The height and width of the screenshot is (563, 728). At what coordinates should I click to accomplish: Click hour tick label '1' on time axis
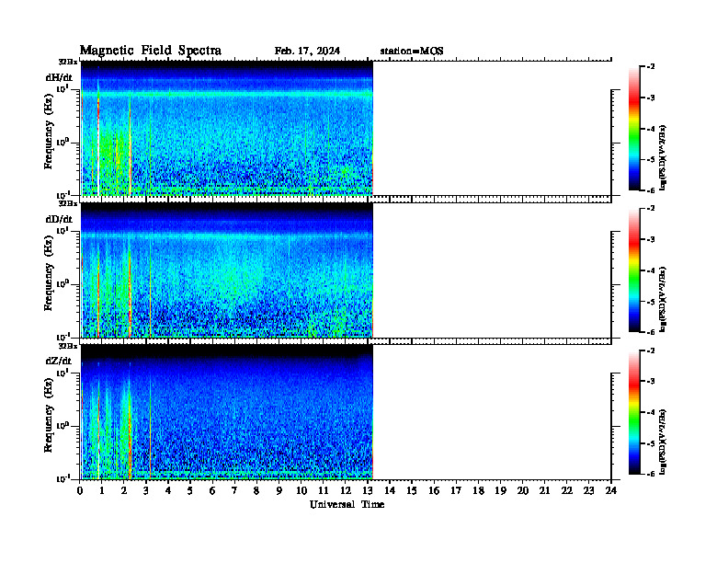[x=102, y=491]
